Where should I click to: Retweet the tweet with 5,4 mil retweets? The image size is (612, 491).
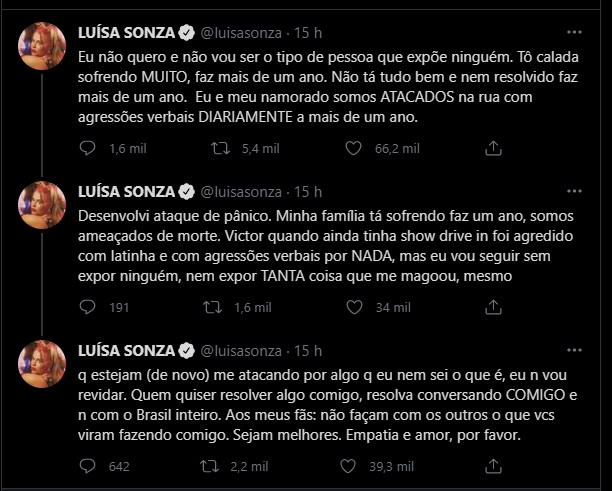[220, 148]
